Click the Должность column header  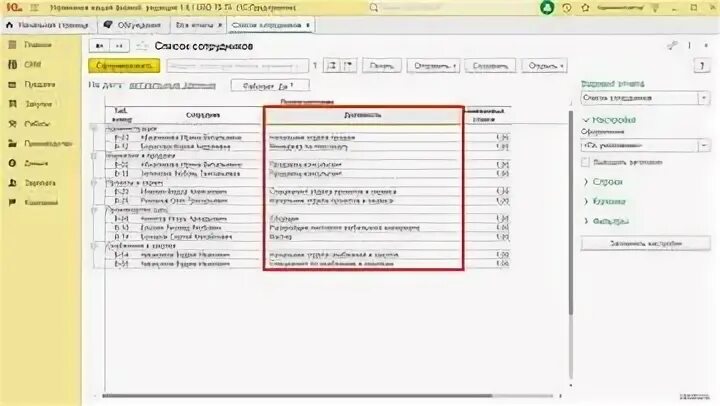point(363,115)
